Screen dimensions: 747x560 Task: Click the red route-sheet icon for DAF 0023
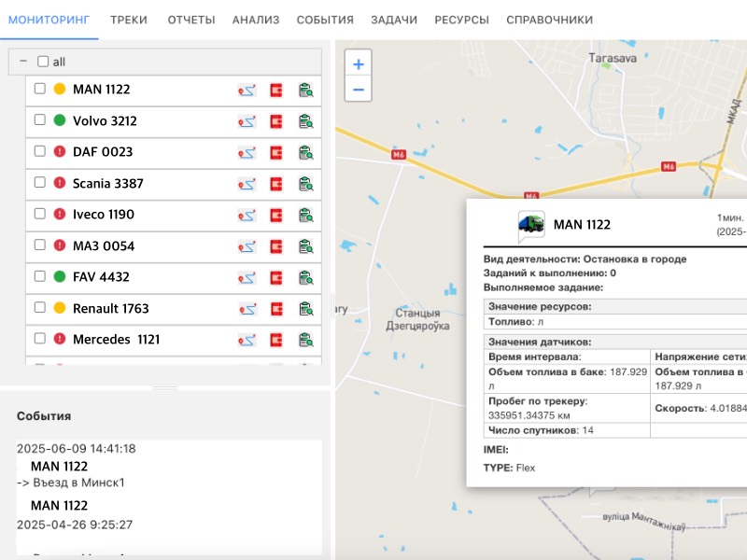click(x=275, y=151)
